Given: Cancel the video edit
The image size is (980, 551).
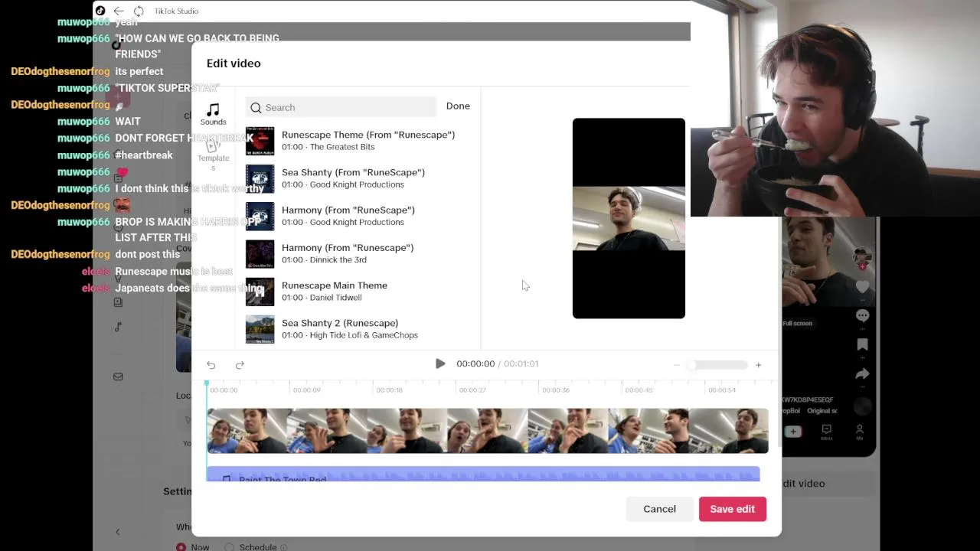Looking at the screenshot, I should pyautogui.click(x=659, y=509).
